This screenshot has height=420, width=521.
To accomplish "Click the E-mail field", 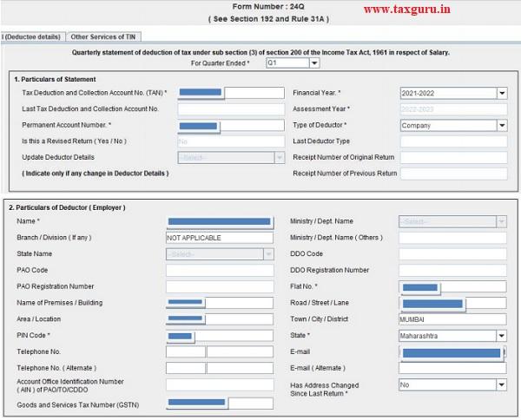I will [x=452, y=352].
